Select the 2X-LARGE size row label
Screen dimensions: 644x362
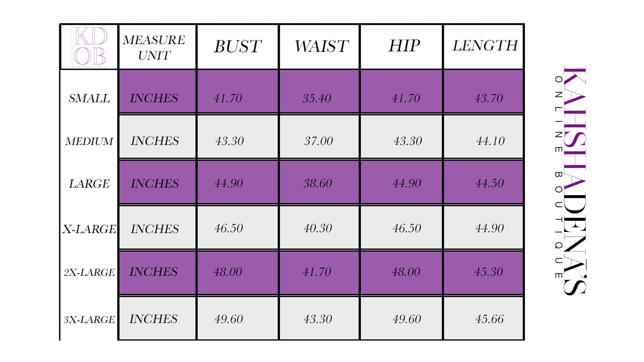(x=89, y=272)
